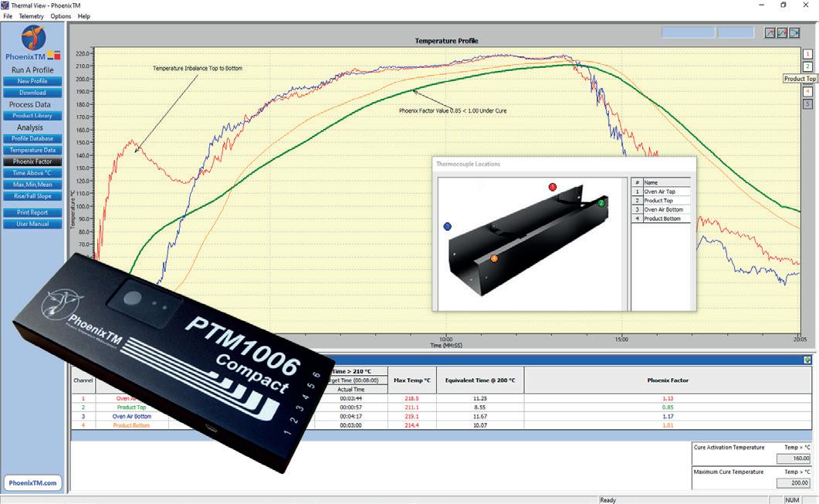
Task: Click Equivalent Time value 11.25
Action: click(x=480, y=398)
